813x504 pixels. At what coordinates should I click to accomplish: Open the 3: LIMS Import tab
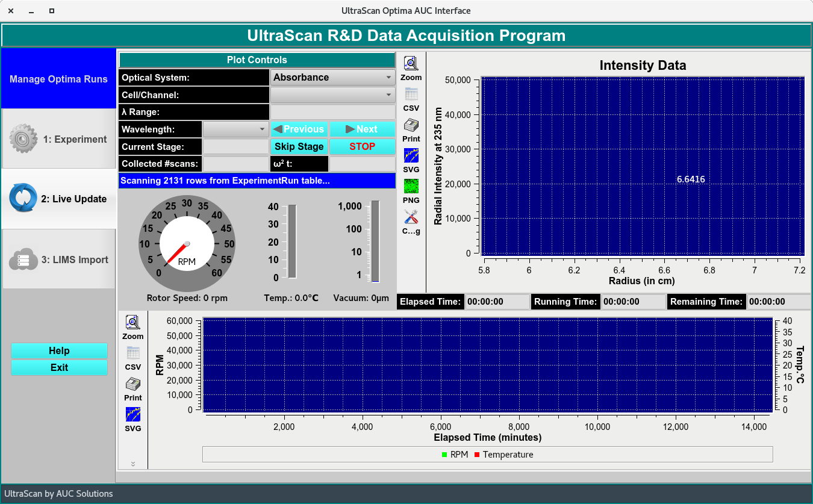[58, 260]
